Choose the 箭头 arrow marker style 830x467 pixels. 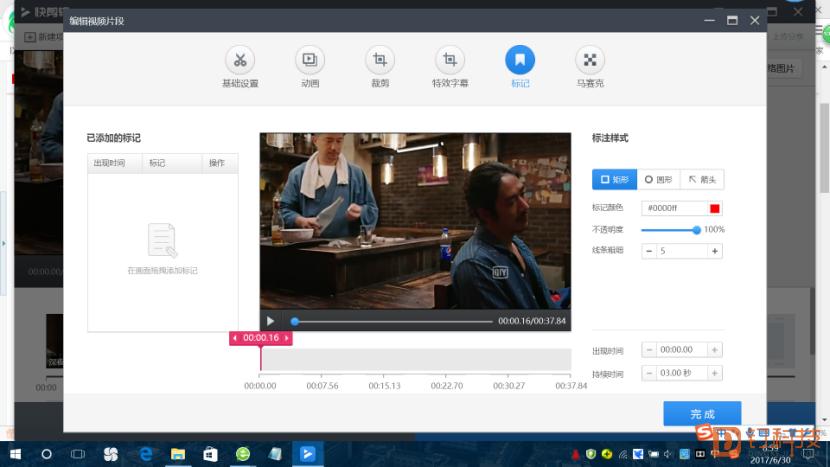point(702,179)
